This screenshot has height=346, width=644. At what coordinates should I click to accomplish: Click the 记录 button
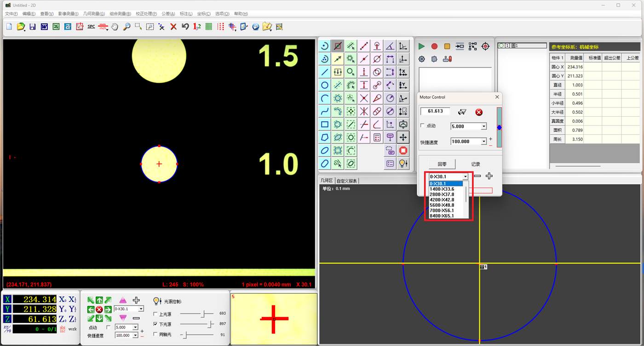[x=476, y=164]
